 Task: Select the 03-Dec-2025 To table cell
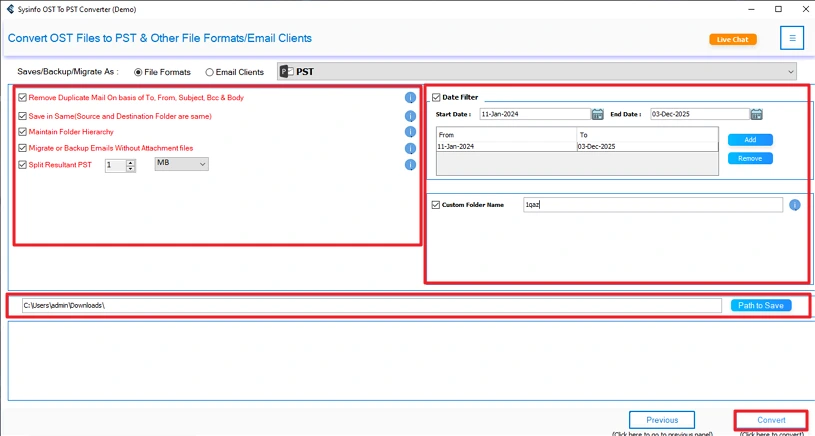pos(648,147)
